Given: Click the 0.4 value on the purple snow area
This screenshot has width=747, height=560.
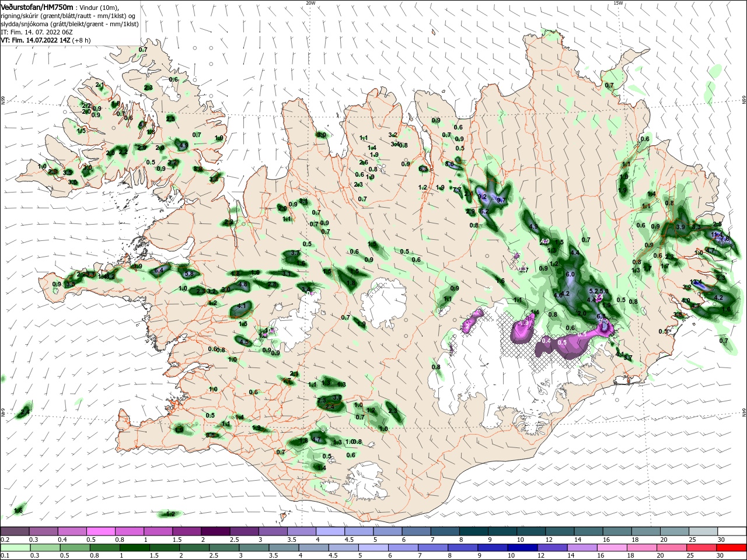Looking at the screenshot, I should pyautogui.click(x=547, y=340).
